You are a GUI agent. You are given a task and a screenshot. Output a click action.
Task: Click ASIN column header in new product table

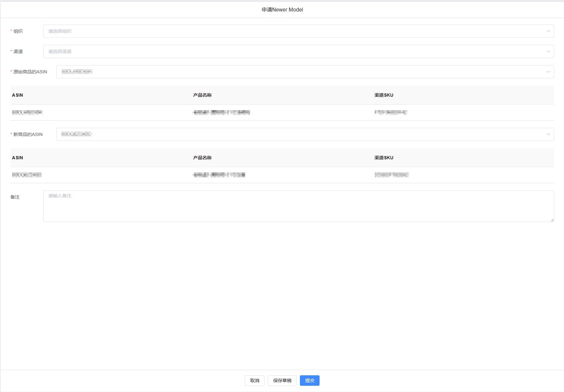pyautogui.click(x=18, y=158)
